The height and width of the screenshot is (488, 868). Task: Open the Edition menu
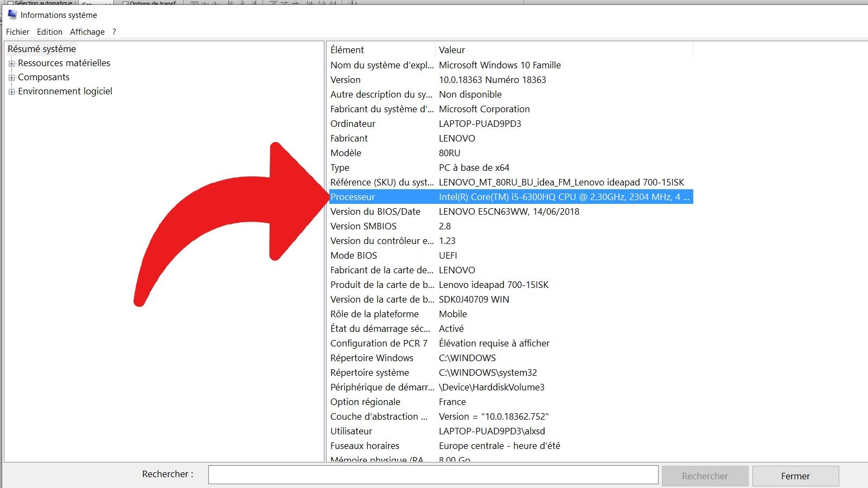(49, 32)
